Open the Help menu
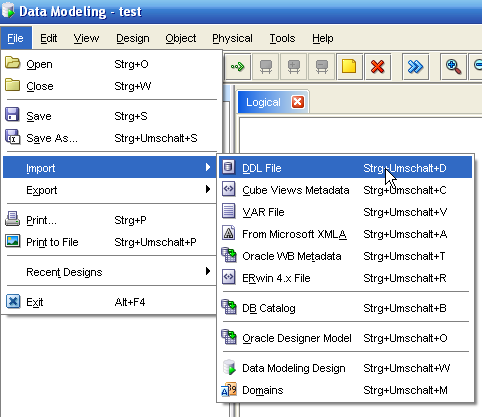This screenshot has width=482, height=417. click(x=323, y=38)
